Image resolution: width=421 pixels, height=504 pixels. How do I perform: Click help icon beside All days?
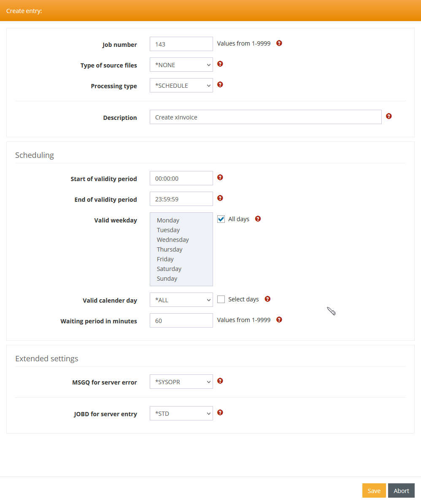[258, 219]
